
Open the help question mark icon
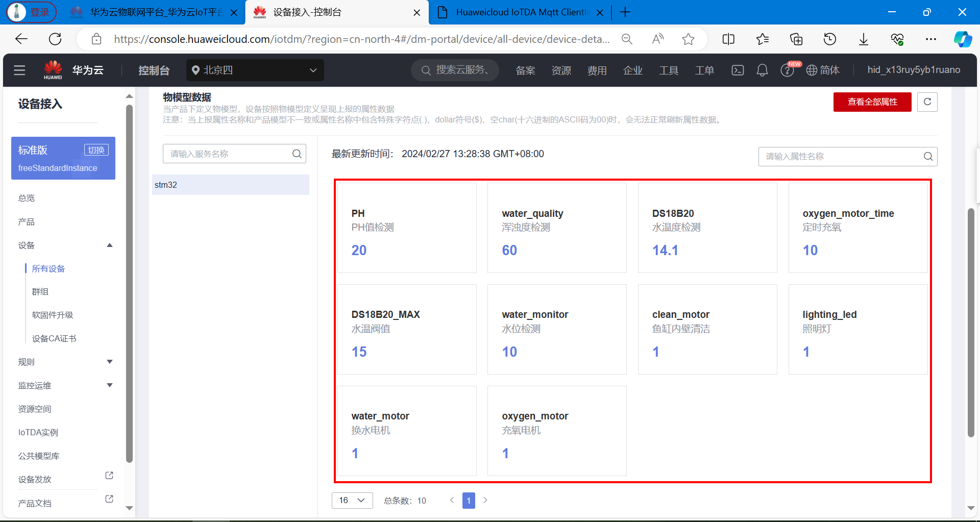787,70
